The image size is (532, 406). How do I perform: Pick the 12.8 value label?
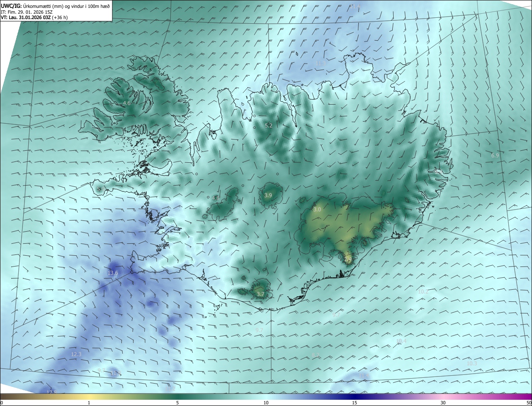coord(51,392)
